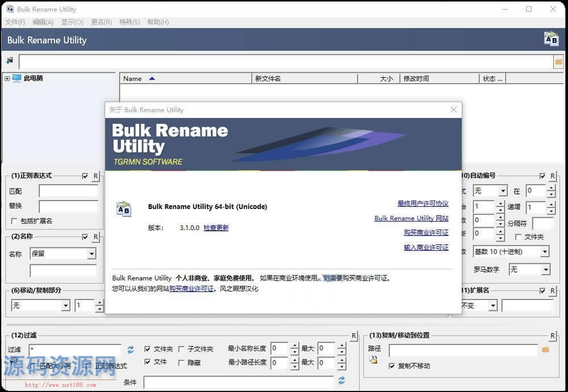Click the AB app icon in About dialog
Screen dimensions: 568x392
click(x=123, y=210)
